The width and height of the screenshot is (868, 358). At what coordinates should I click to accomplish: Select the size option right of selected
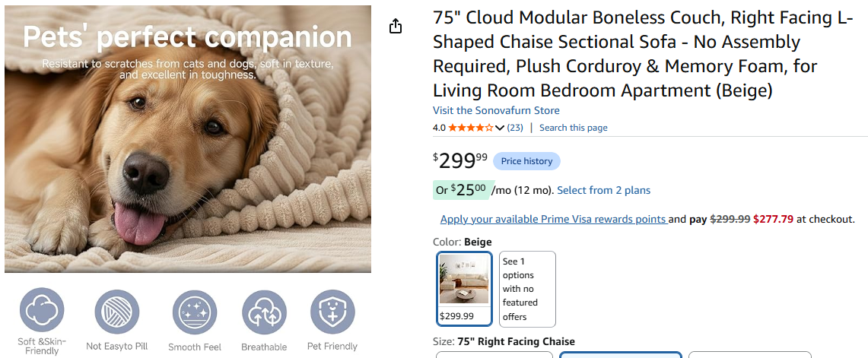[x=750, y=355]
